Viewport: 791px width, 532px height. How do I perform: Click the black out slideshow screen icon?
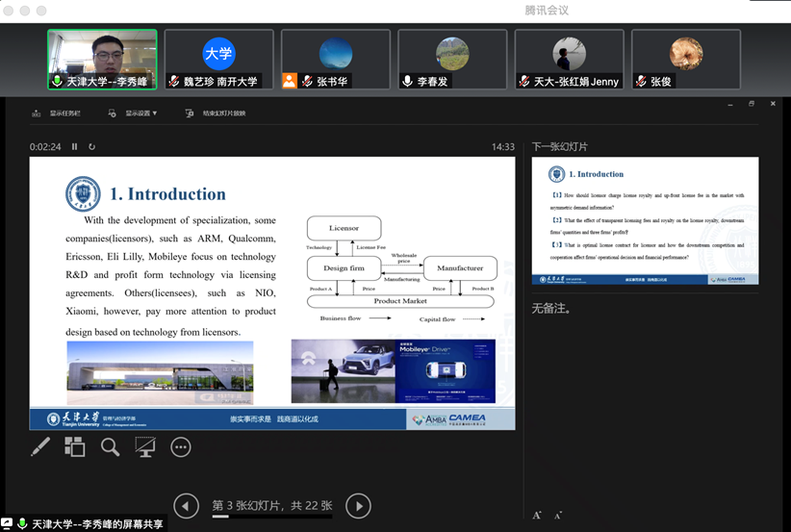145,446
